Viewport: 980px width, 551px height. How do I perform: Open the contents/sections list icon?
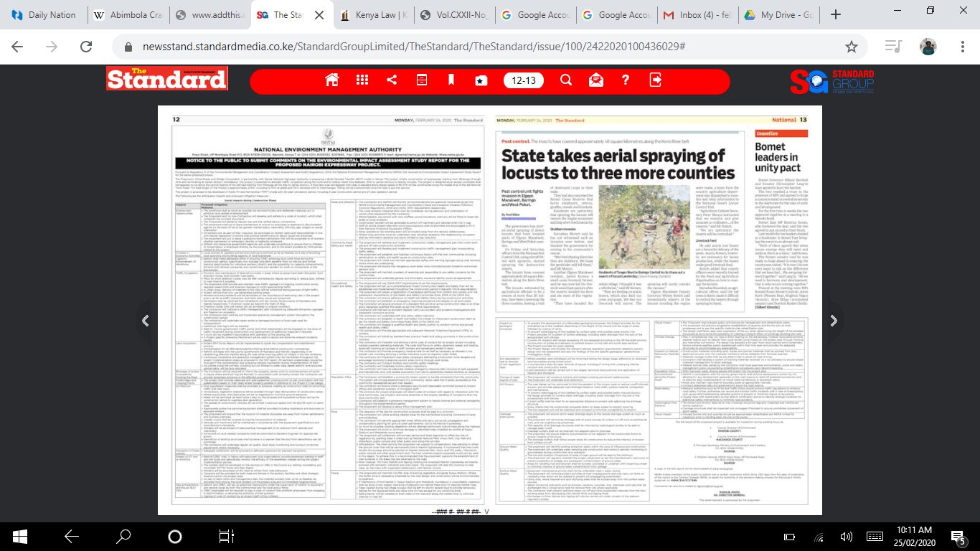(x=422, y=80)
